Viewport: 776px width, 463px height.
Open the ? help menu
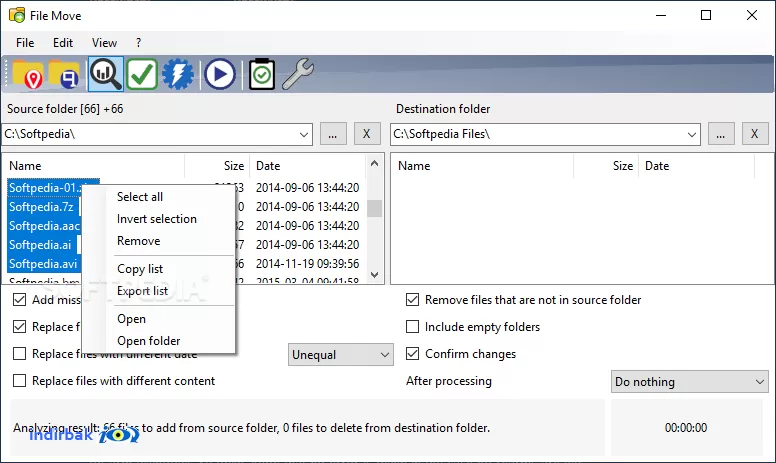point(139,43)
